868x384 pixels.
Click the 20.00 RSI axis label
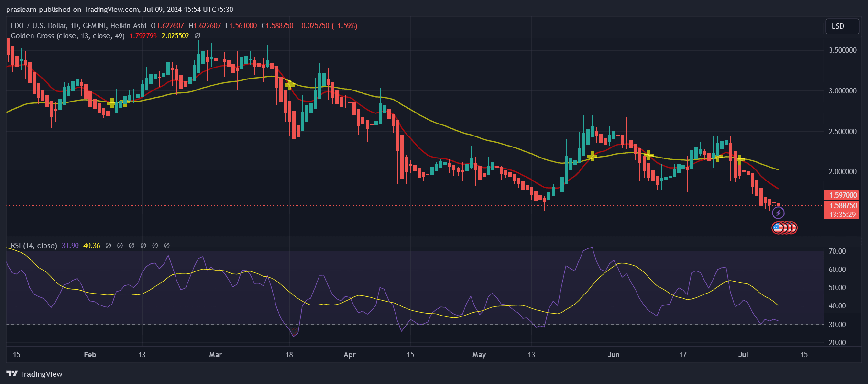pos(837,343)
